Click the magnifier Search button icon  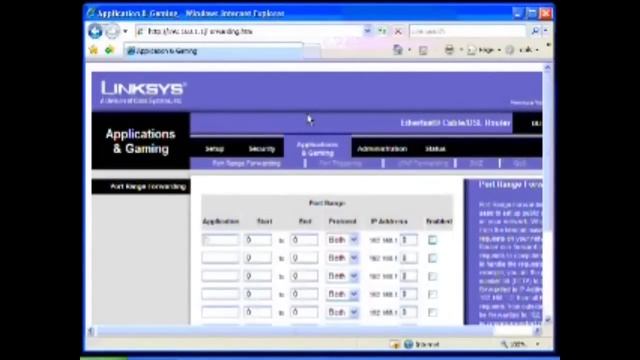tap(535, 31)
